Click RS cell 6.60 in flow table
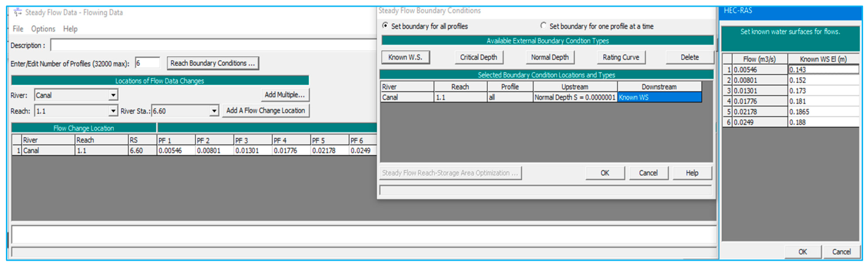Image resolution: width=868 pixels, height=266 pixels. point(142,150)
